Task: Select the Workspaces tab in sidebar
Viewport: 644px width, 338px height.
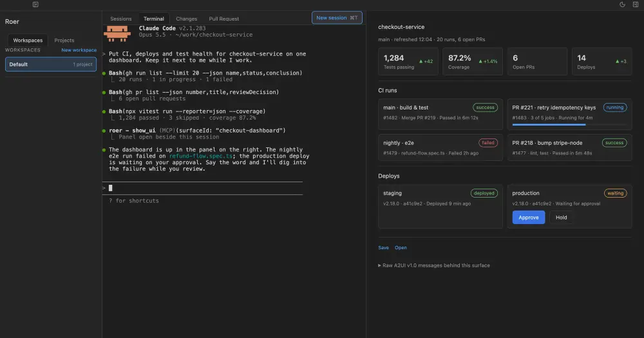Action: tap(28, 41)
